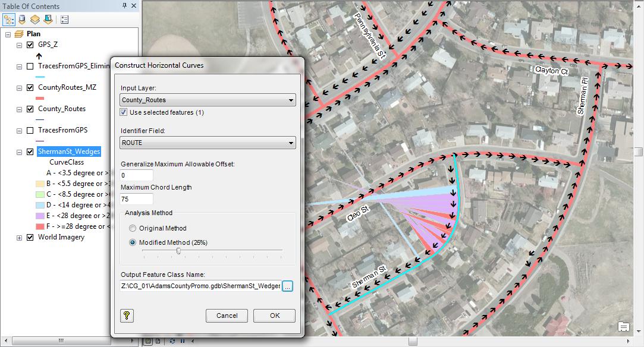This screenshot has height=347, width=644.
Task: Open Table Of Contents options icon
Action: [64, 19]
